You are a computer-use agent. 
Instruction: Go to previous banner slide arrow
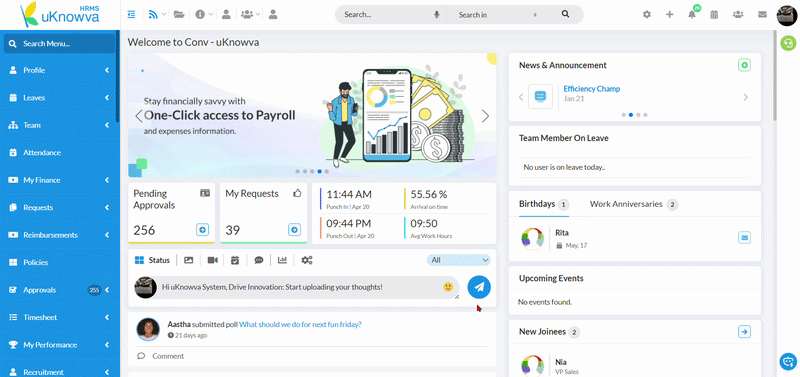click(x=139, y=116)
